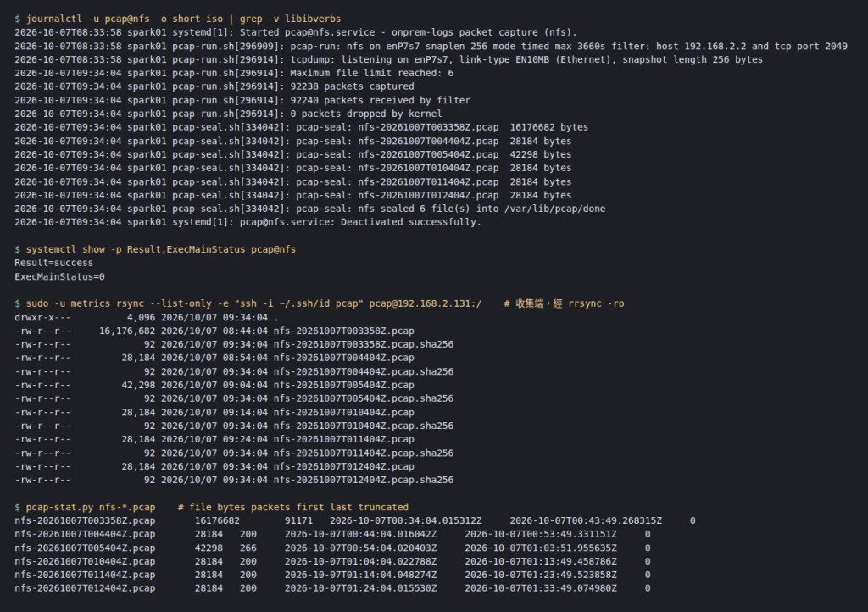Select the '# file bytes packets first last truncated' comment

(x=292, y=508)
